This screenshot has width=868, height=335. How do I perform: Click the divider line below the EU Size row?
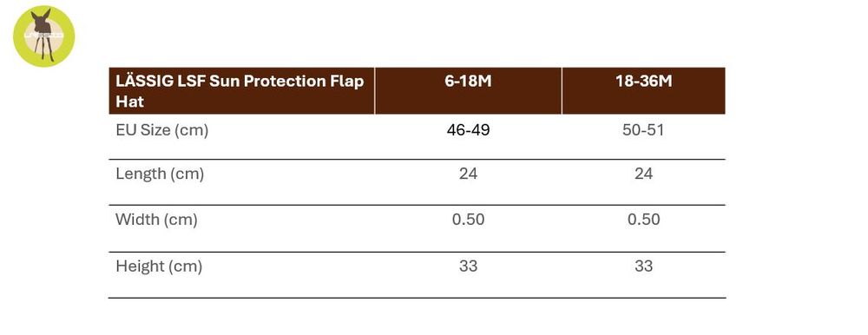pyautogui.click(x=417, y=160)
